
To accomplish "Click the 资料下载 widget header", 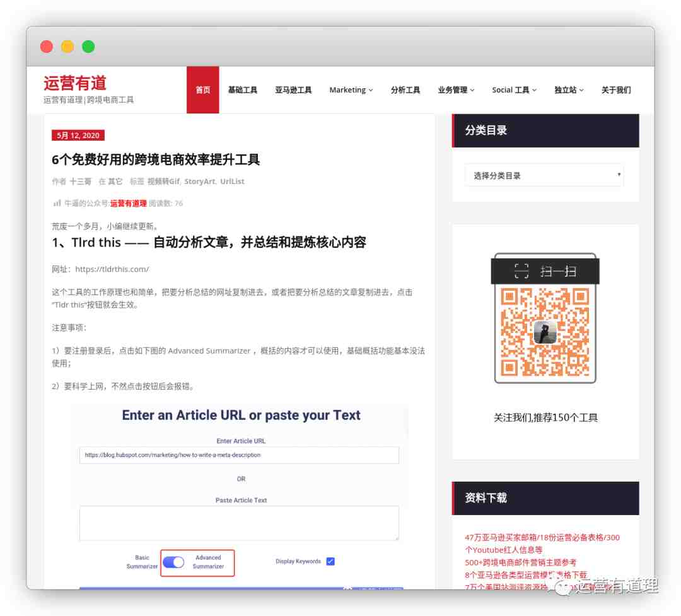I will pos(545,498).
